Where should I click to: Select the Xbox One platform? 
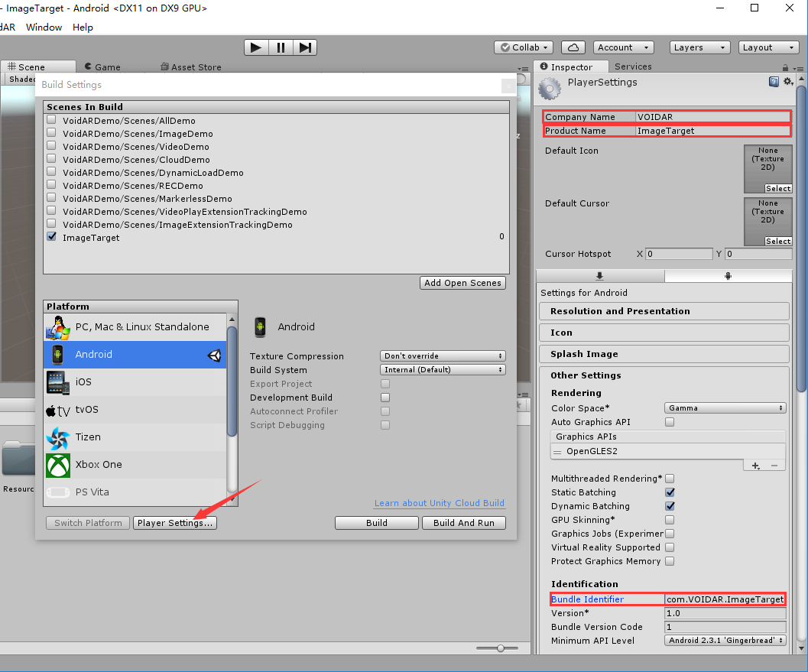135,464
